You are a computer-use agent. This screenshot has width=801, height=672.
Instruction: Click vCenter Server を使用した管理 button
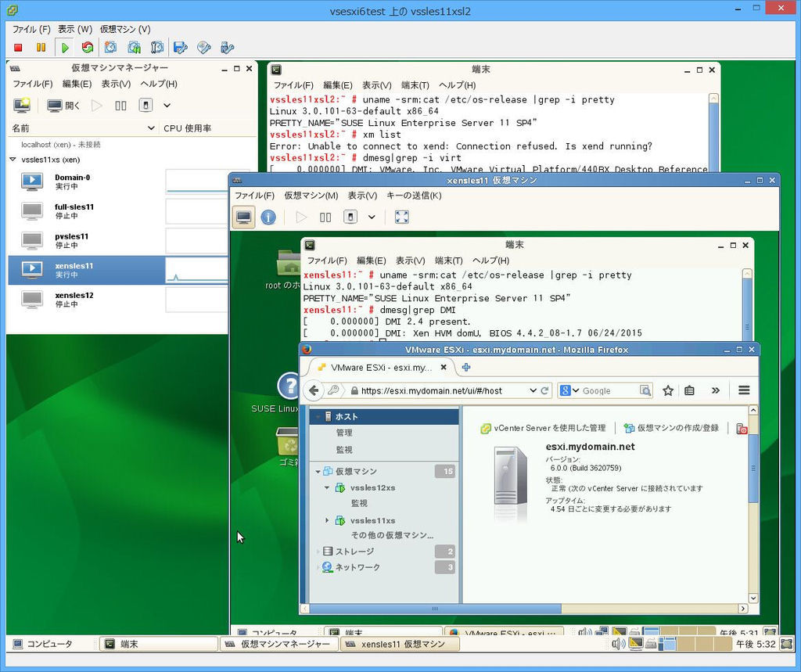coord(543,428)
